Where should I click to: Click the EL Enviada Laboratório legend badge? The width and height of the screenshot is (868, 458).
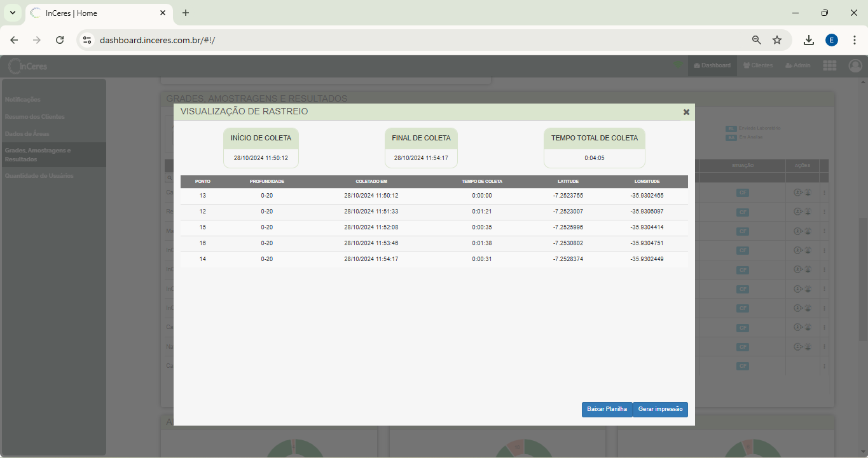[x=731, y=129]
